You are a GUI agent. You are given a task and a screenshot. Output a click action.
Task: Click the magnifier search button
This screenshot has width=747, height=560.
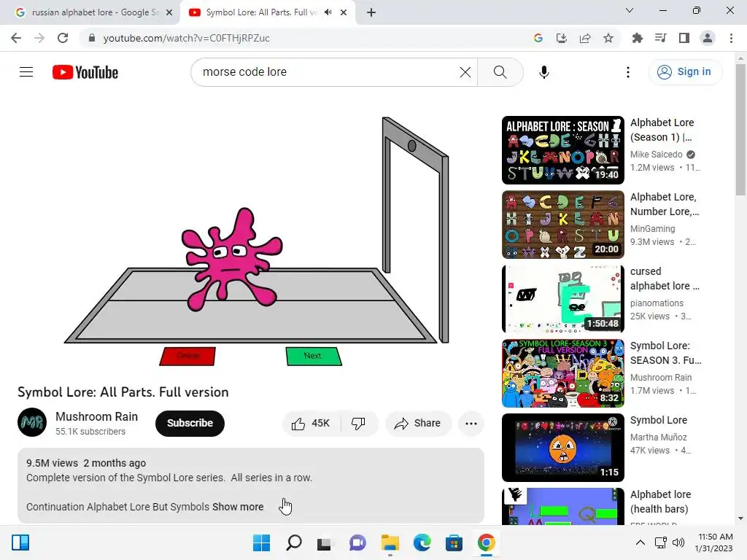pos(500,72)
